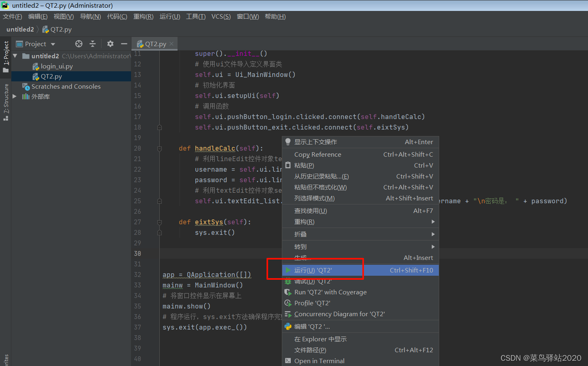
Task: Click code line self.ui.setupUi(self)
Action: pyautogui.click(x=237, y=96)
